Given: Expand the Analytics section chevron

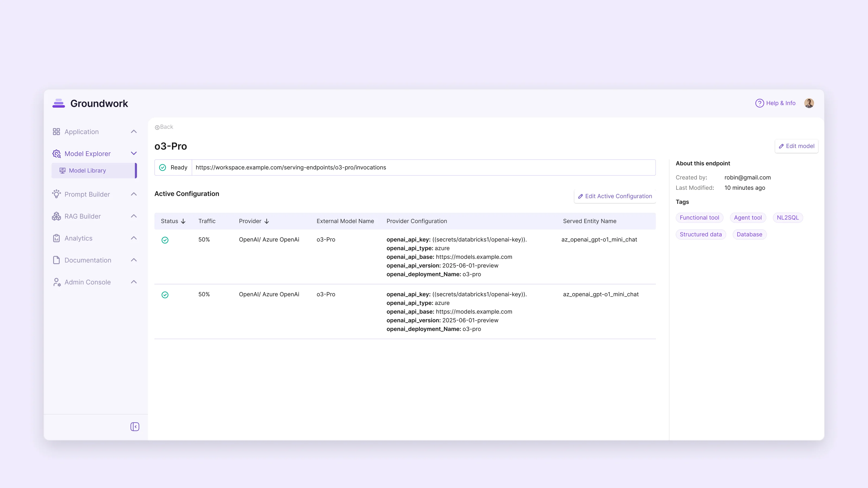Looking at the screenshot, I should click(134, 238).
